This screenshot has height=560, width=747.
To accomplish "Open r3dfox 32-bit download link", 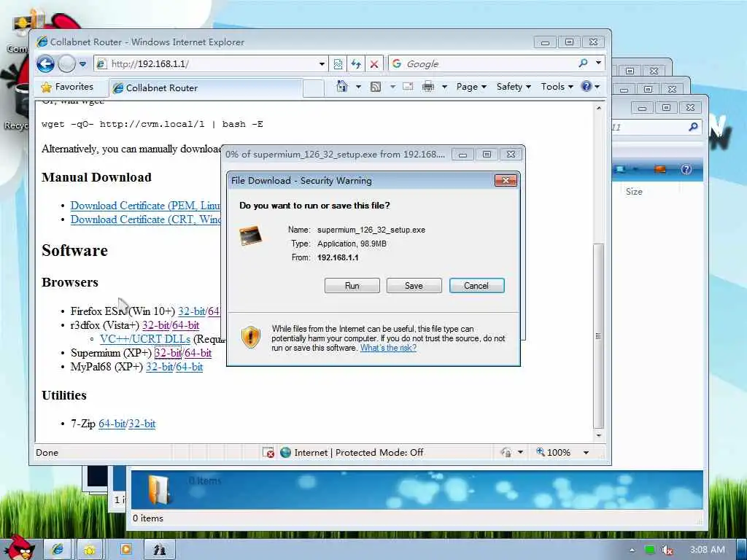I will 156,325.
